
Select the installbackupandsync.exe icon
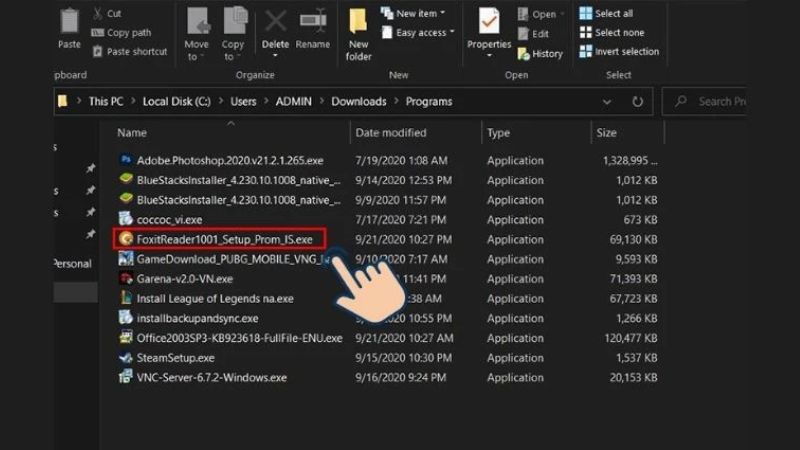(x=126, y=318)
